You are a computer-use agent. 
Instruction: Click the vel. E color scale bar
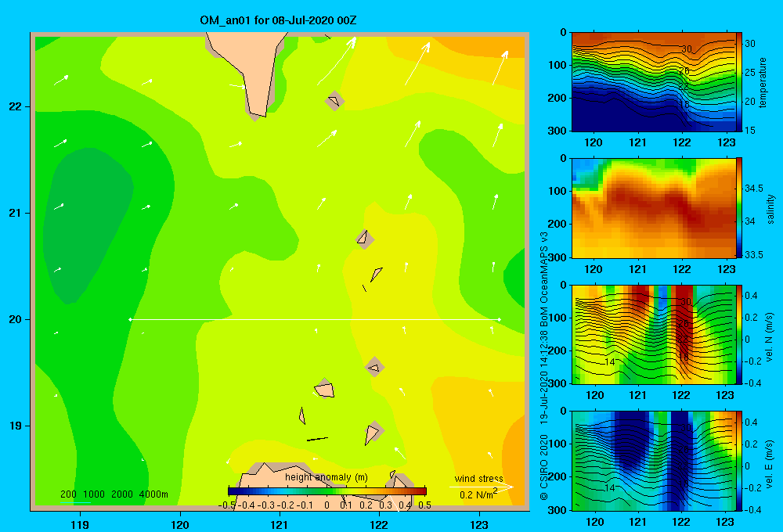(739, 461)
